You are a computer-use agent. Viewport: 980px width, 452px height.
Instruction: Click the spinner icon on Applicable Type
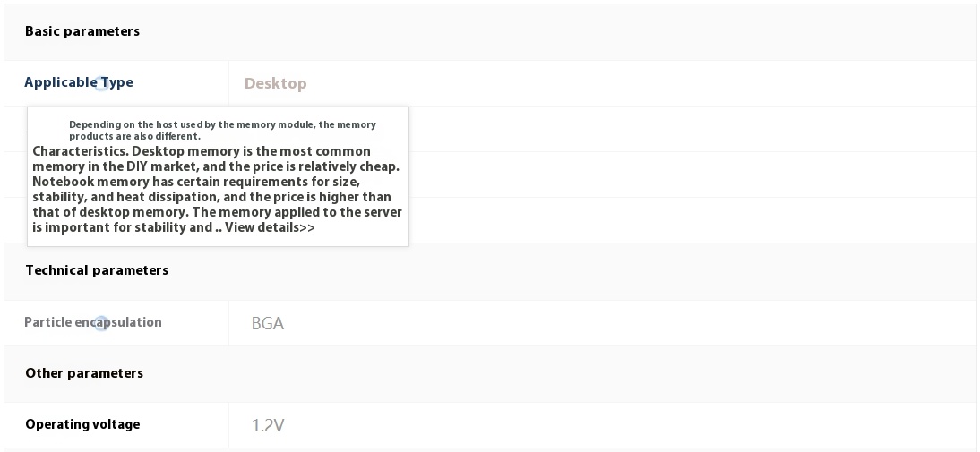tap(102, 84)
